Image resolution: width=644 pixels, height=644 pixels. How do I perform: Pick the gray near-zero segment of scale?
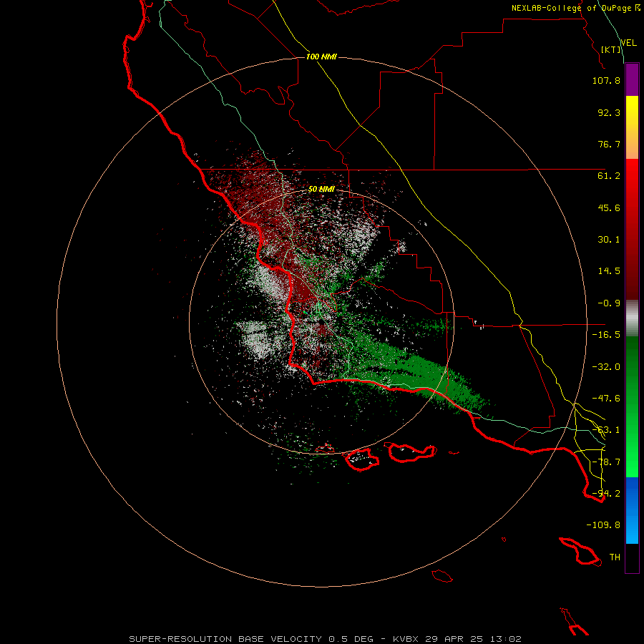click(632, 318)
